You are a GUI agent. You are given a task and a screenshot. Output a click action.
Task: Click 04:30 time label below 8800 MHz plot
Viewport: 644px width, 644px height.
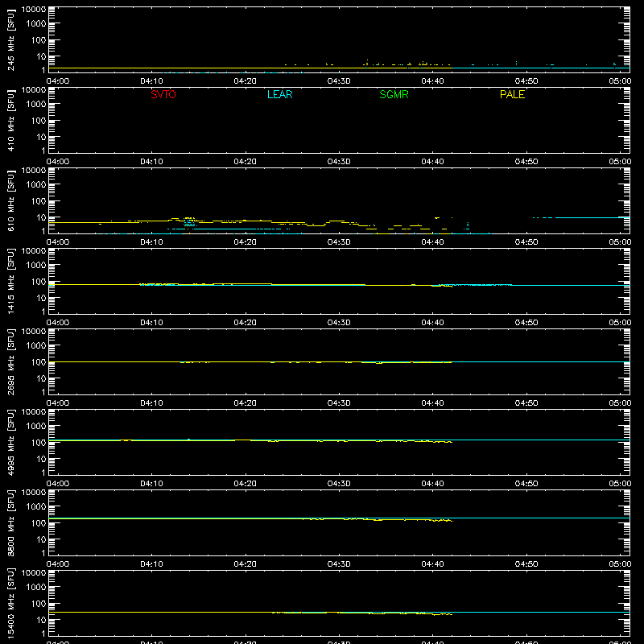339,564
